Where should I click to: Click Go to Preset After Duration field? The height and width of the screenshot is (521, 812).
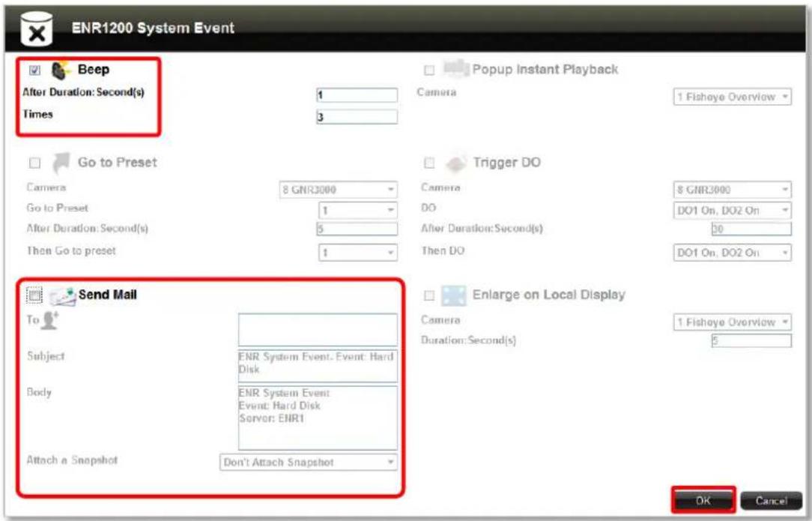point(357,229)
